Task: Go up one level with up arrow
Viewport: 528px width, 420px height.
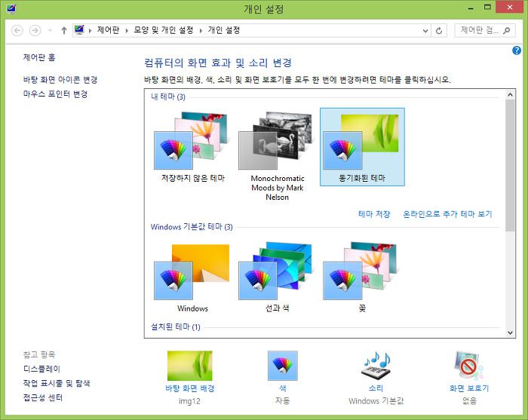Action: coord(64,31)
